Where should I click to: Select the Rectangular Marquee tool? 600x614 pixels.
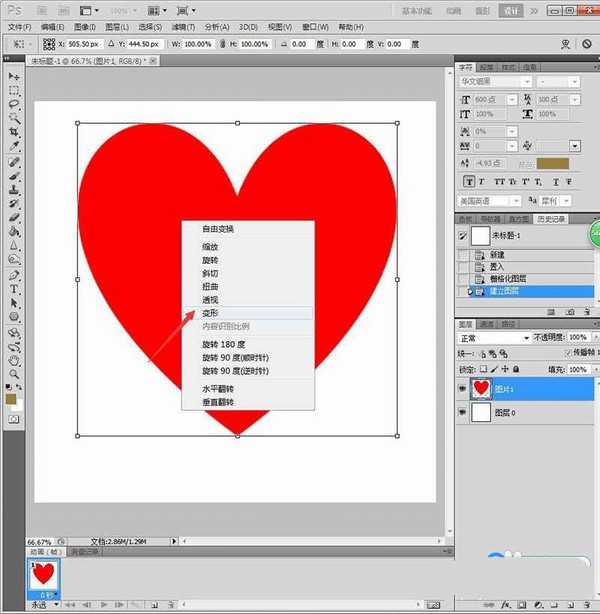[x=14, y=90]
